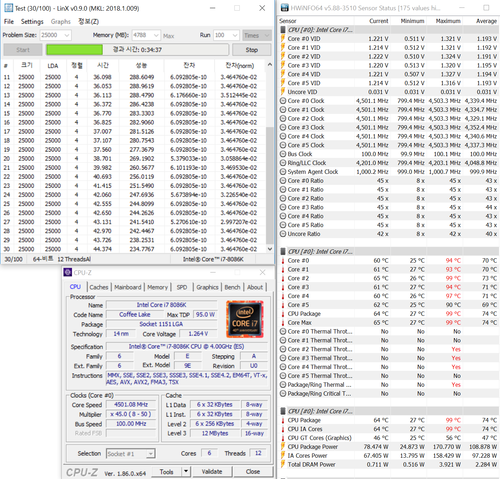This screenshot has width=500, height=479.
Task: Click the Core #5 thermometer icon
Action: click(x=283, y=305)
